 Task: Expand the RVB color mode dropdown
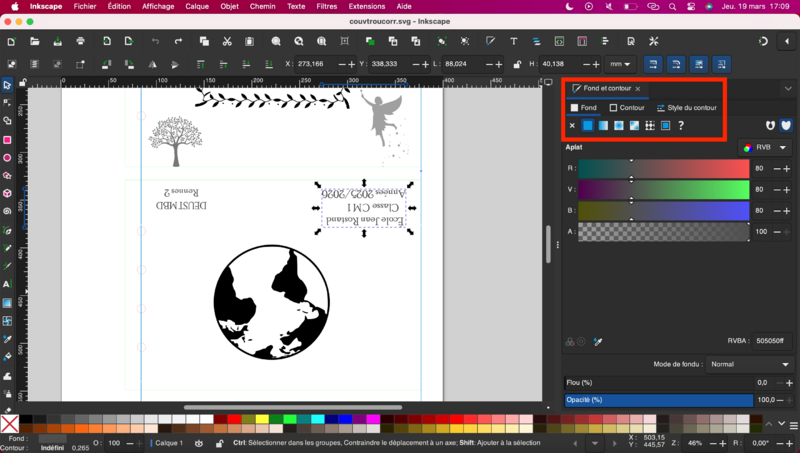tap(765, 147)
